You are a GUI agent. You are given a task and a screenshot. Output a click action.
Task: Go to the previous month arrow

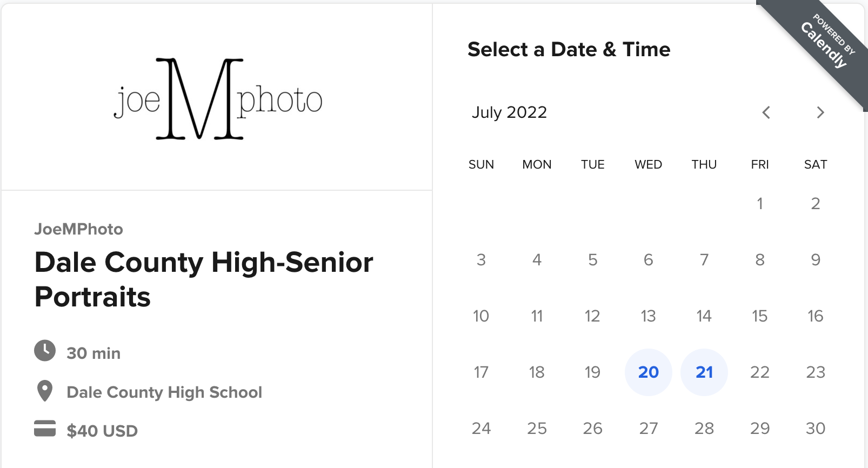[x=766, y=112]
